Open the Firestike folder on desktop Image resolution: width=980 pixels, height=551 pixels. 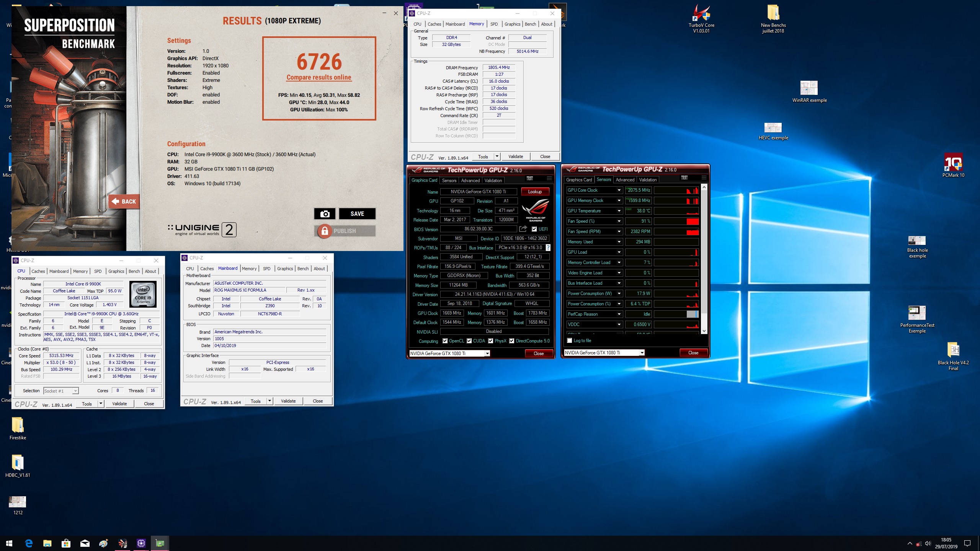coord(18,429)
